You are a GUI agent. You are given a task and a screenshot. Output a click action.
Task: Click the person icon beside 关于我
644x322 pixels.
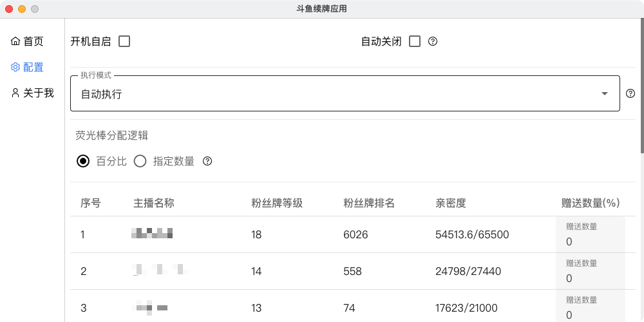[15, 93]
